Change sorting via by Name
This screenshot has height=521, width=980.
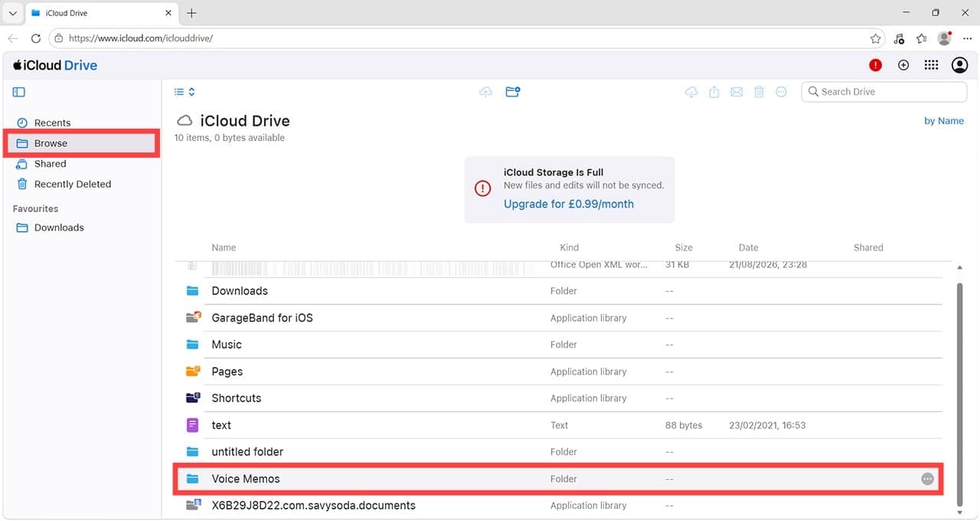pyautogui.click(x=944, y=121)
